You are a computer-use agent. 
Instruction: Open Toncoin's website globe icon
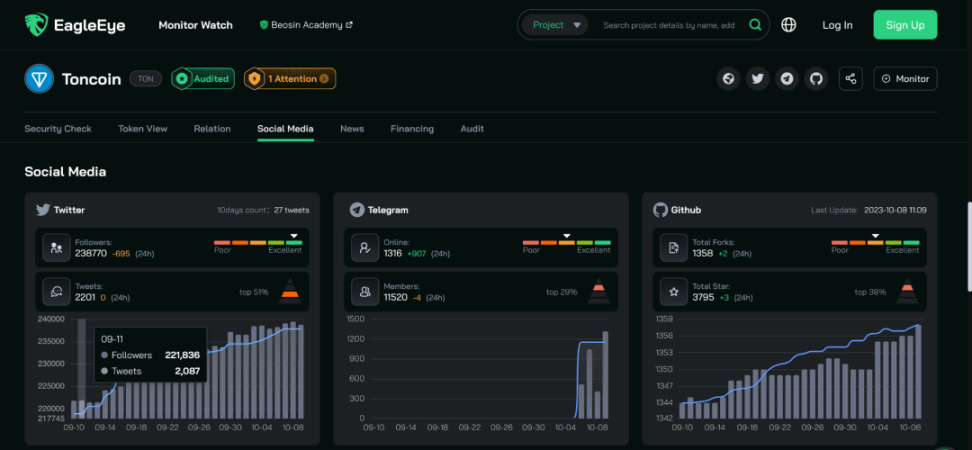pyautogui.click(x=729, y=79)
